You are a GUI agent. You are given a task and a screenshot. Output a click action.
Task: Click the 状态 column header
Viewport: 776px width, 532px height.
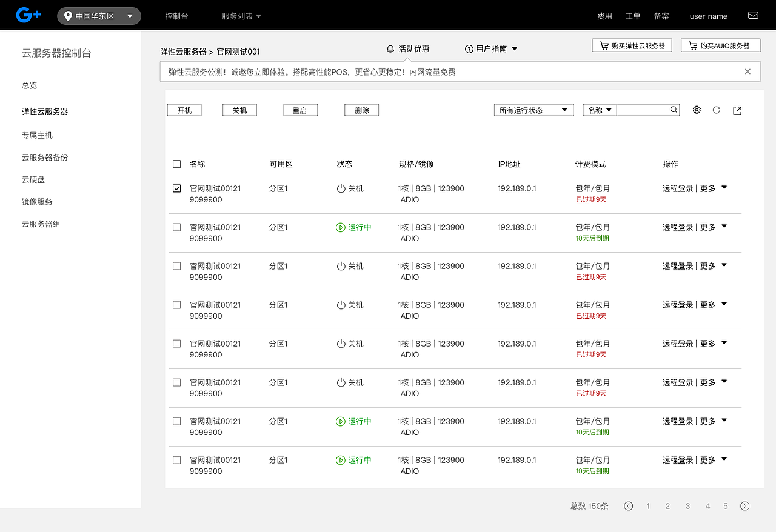tap(344, 164)
